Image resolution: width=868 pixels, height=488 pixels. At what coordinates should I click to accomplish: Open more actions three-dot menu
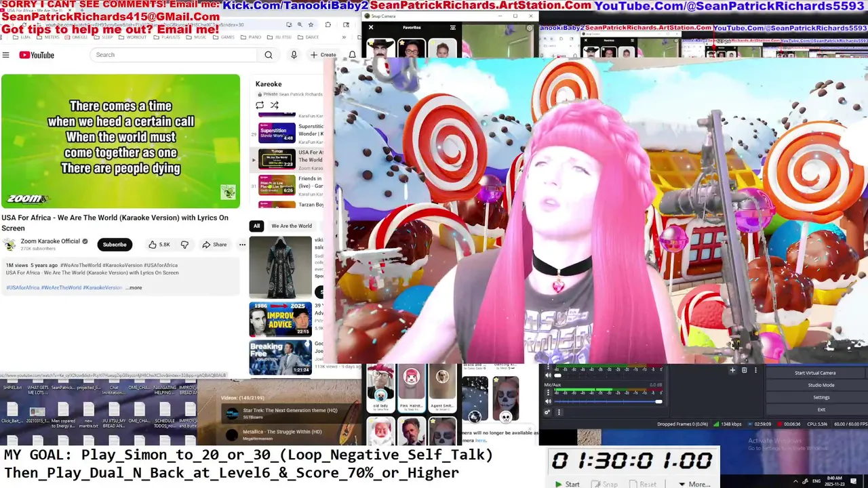(x=242, y=245)
